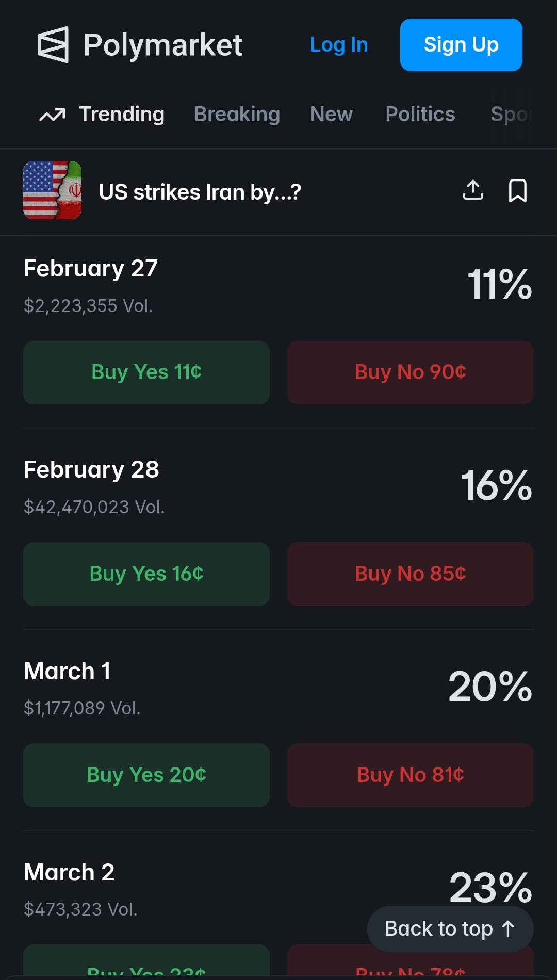Buy Yes at 11¢ for February 27
This screenshot has height=980, width=557.
146,372
